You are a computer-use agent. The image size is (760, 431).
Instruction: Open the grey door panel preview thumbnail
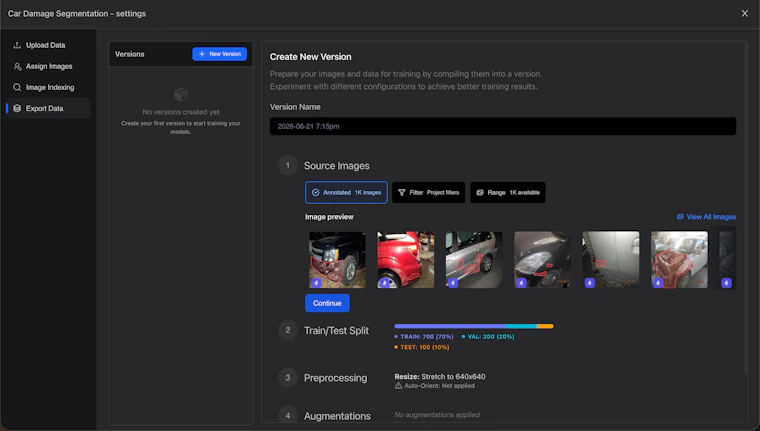(611, 260)
